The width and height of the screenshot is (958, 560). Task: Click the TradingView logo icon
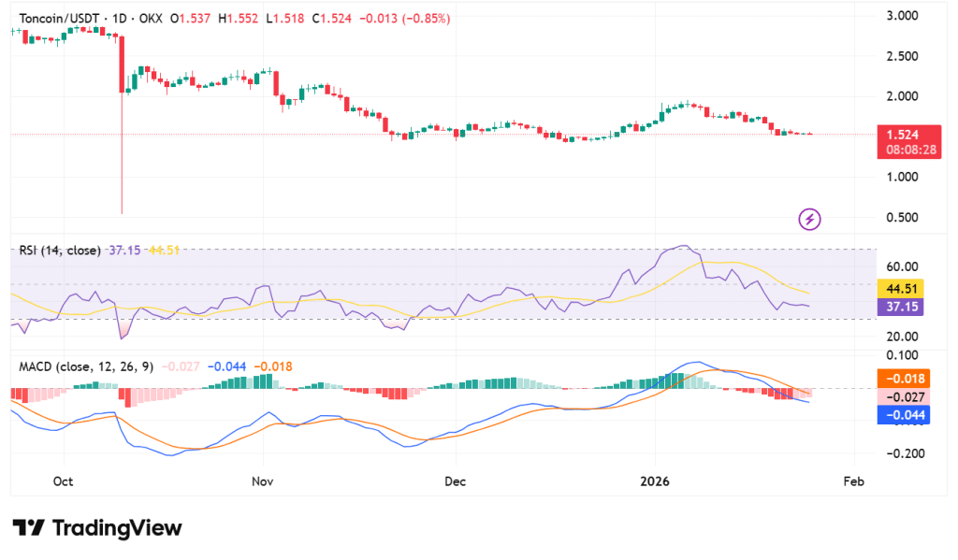click(x=28, y=528)
